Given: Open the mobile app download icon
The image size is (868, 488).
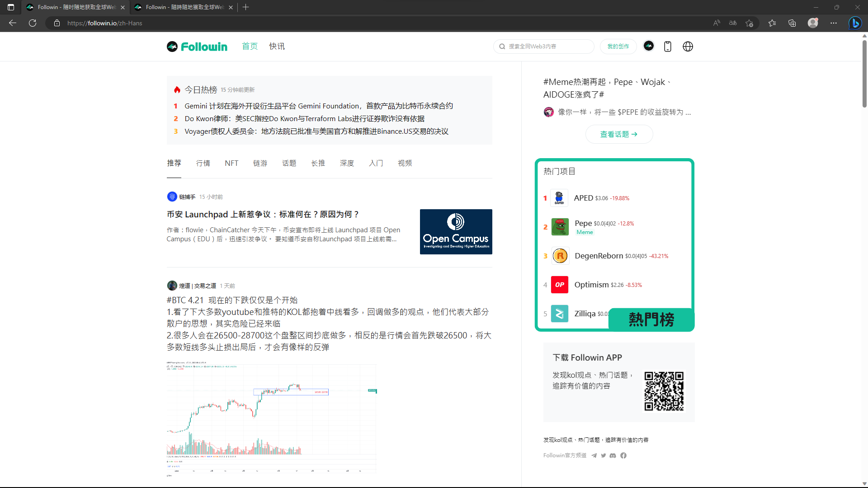Looking at the screenshot, I should click(668, 47).
